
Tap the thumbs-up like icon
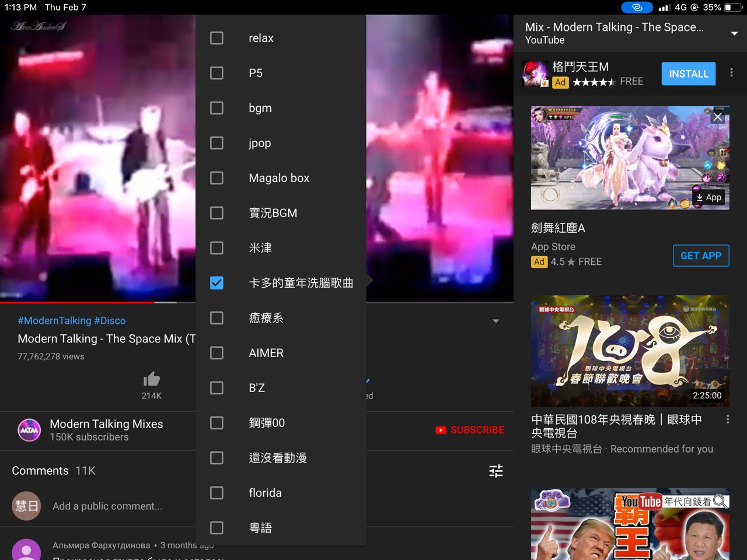[x=151, y=379]
